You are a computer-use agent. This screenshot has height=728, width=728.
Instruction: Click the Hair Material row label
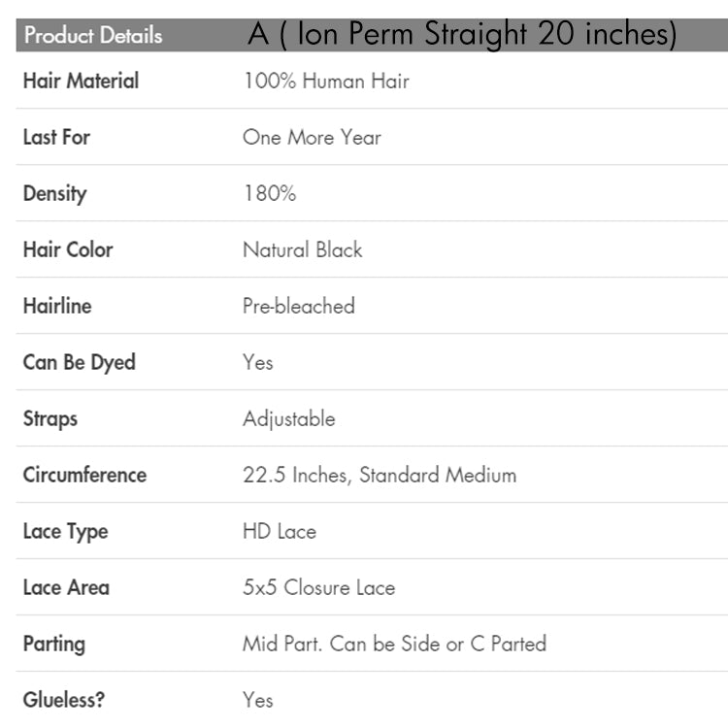pyautogui.click(x=81, y=81)
